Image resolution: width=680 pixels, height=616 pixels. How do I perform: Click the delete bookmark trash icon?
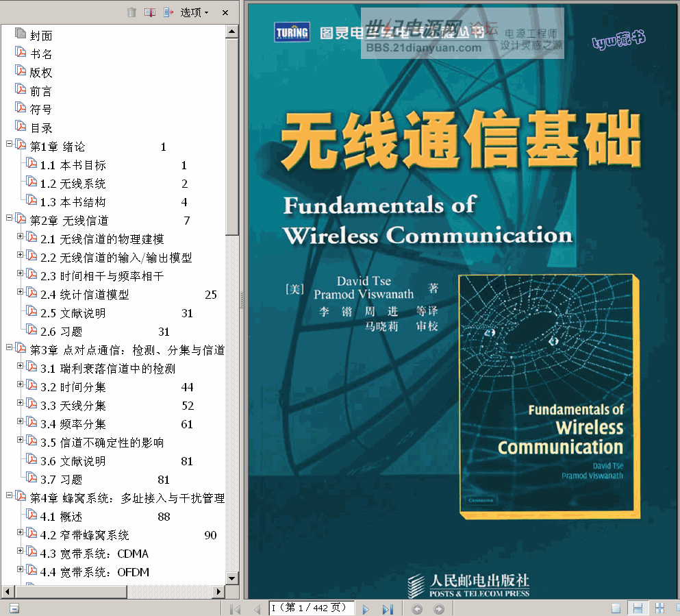pyautogui.click(x=131, y=12)
